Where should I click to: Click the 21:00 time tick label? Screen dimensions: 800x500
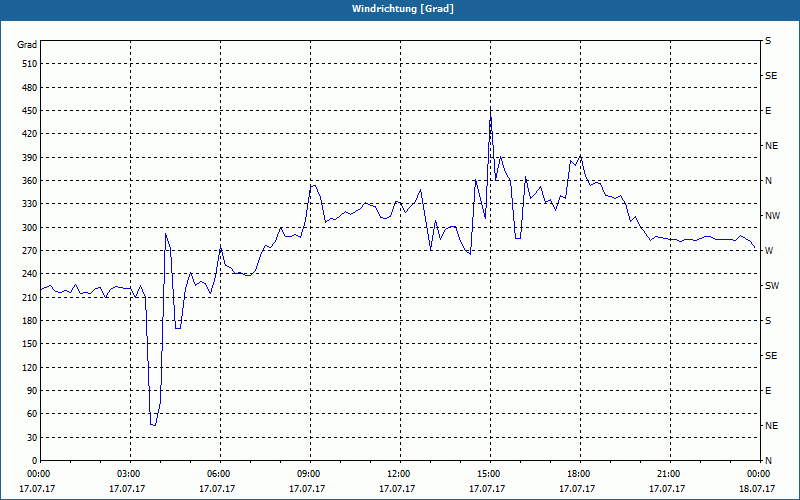669,473
